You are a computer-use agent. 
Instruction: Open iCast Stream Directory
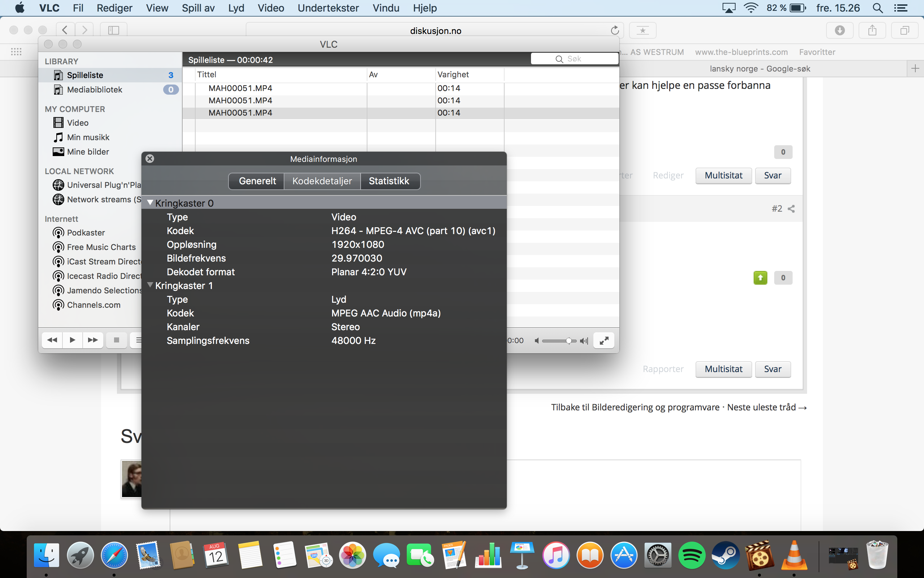click(x=97, y=262)
